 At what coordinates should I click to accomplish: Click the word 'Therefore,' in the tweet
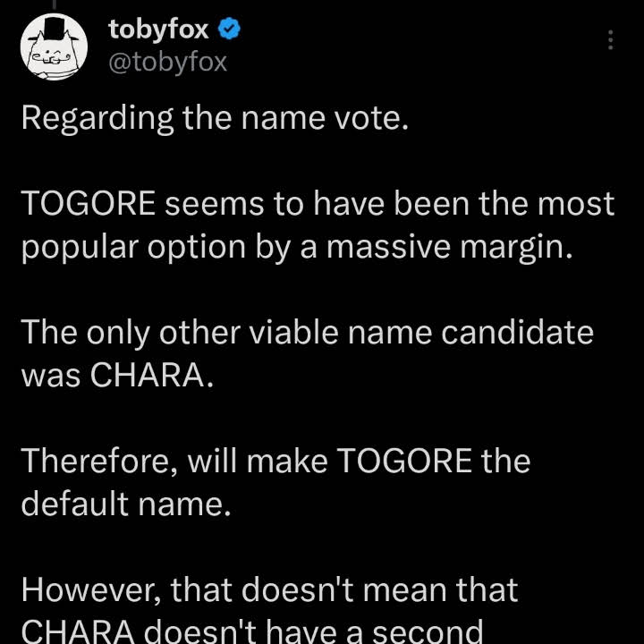tap(100, 462)
